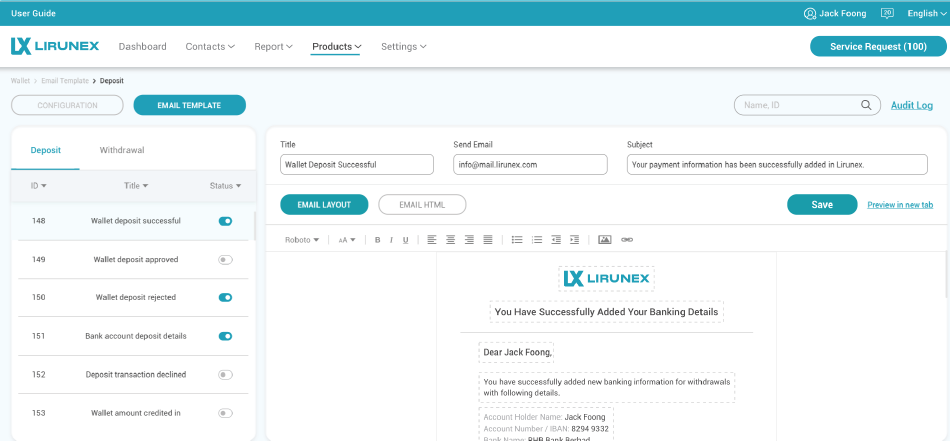Click the Wallet breadcrumb link
The image size is (950, 441).
(x=20, y=81)
